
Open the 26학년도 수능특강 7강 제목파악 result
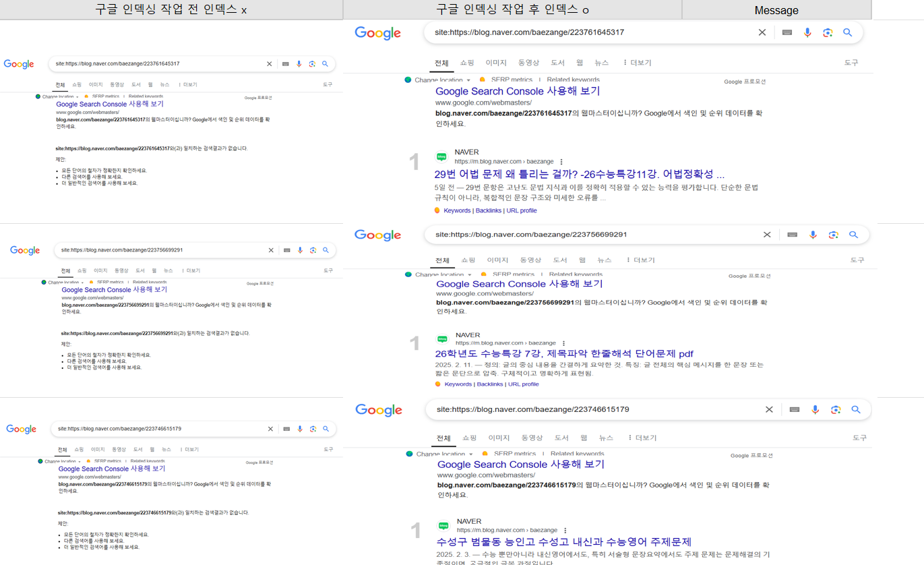pyautogui.click(x=564, y=354)
